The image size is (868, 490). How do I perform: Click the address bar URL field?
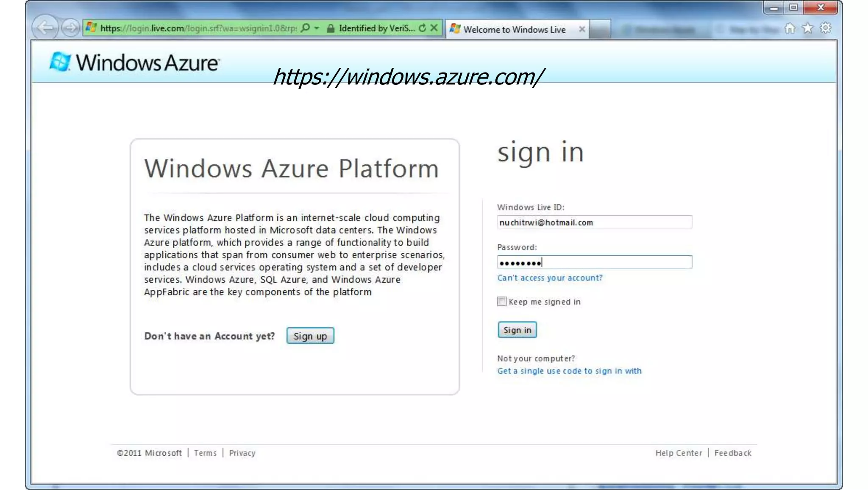[198, 28]
